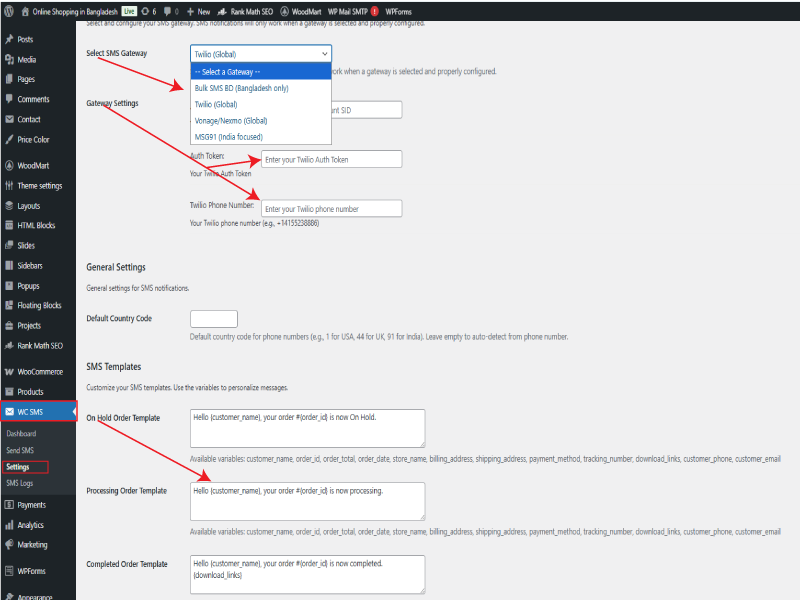The height and width of the screenshot is (600, 800).
Task: Click the WooCommerce Woo icon
Action: [9, 371]
